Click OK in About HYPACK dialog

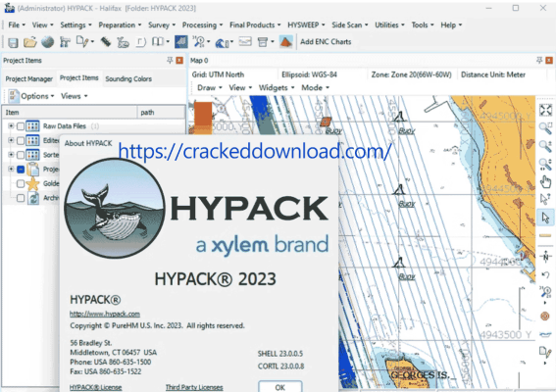pyautogui.click(x=280, y=387)
